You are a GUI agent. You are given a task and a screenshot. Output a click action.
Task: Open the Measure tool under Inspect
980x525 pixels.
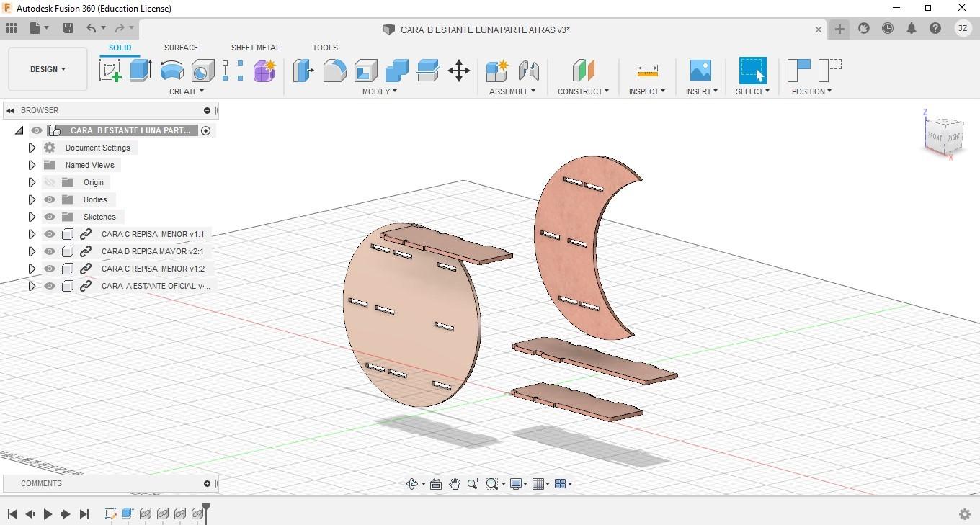pos(647,71)
